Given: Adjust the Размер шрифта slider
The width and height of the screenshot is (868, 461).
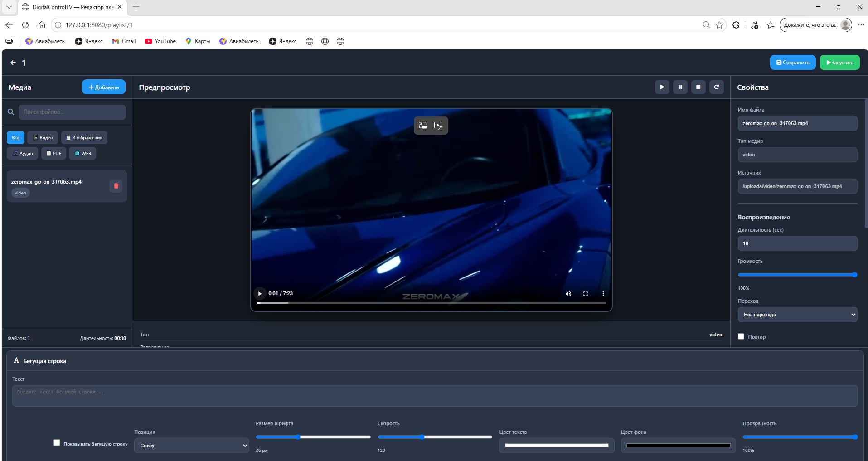Looking at the screenshot, I should (x=313, y=437).
